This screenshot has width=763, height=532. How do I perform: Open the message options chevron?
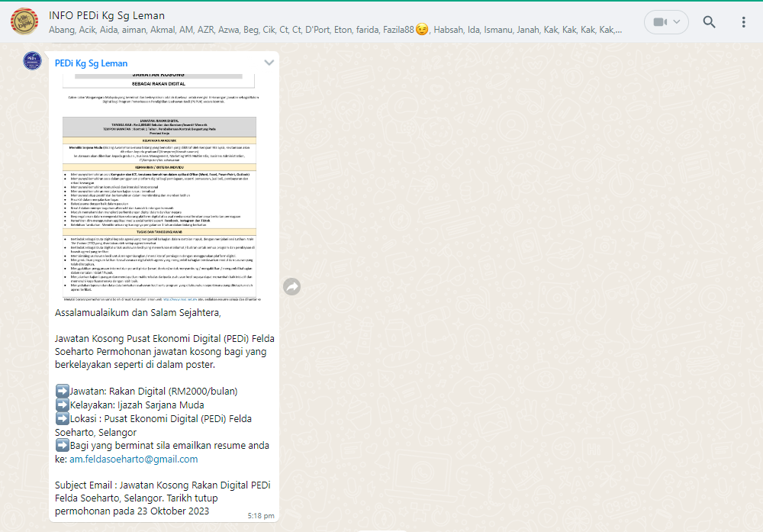click(269, 63)
